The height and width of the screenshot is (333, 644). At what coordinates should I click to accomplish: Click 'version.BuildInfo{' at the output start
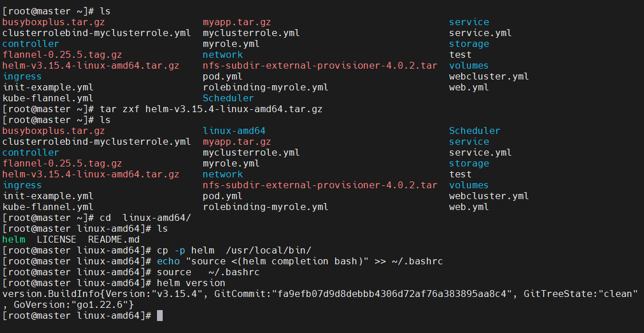point(54,294)
